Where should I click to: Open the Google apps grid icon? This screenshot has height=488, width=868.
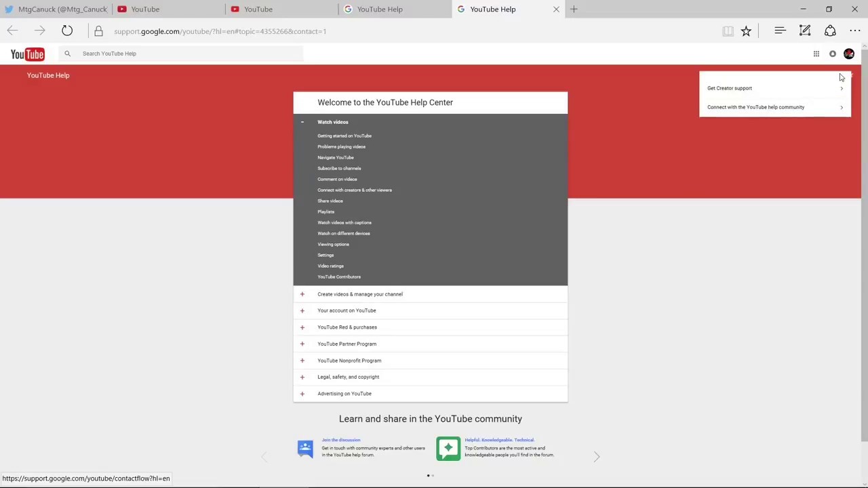click(x=816, y=54)
